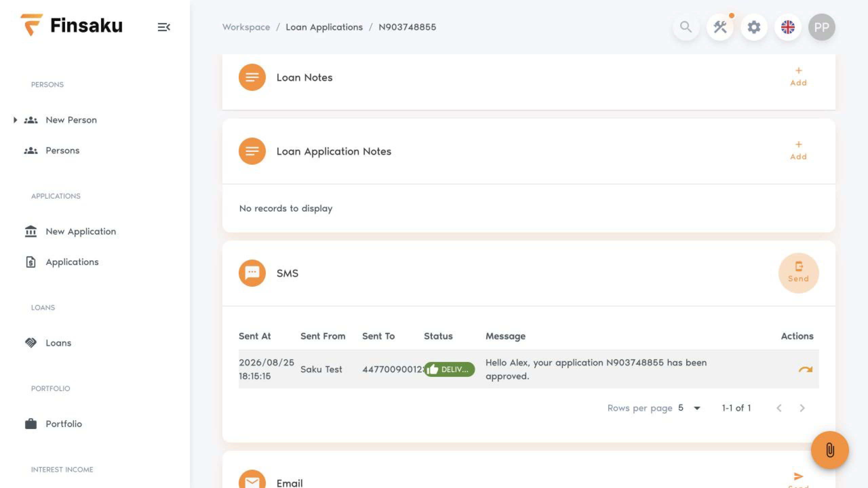This screenshot has height=488, width=868.
Task: Click the SMS chat bubble icon
Action: [252, 273]
